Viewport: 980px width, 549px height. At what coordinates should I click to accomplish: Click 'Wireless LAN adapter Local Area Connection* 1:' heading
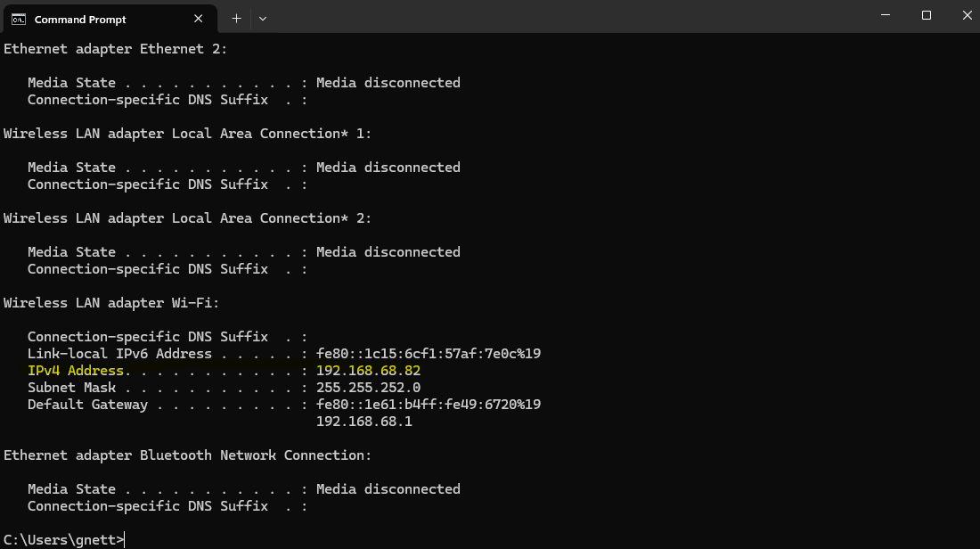pyautogui.click(x=187, y=134)
